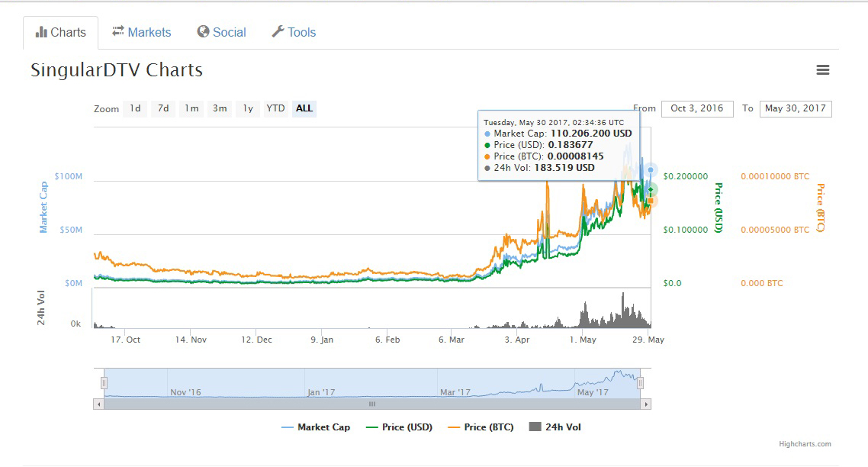Viewport: 868px width, 467px height.
Task: Click the navigator right range handle
Action: [640, 383]
